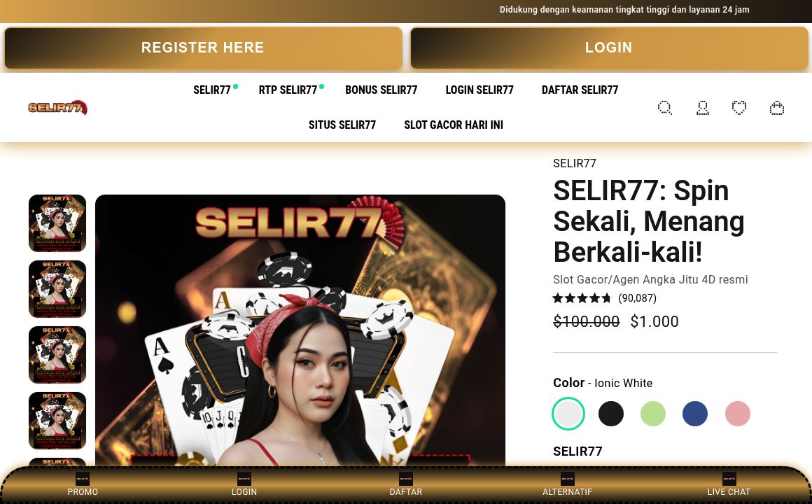
Task: Select the black color option
Action: click(x=611, y=414)
